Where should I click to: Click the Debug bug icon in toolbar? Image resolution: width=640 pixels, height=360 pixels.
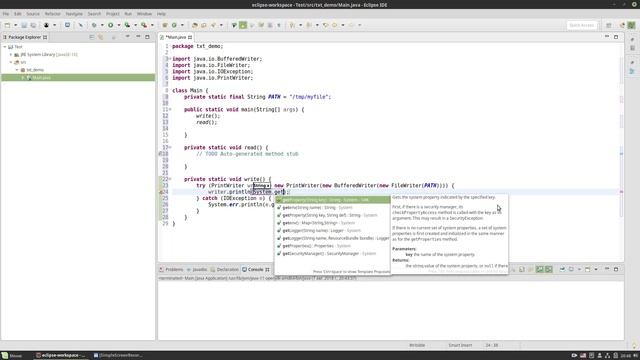94,25
